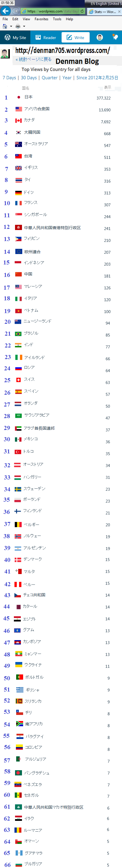This screenshot has height=868, width=122.
Task: Click the browser forward arrow button
Action: pyautogui.click(x=16, y=11)
